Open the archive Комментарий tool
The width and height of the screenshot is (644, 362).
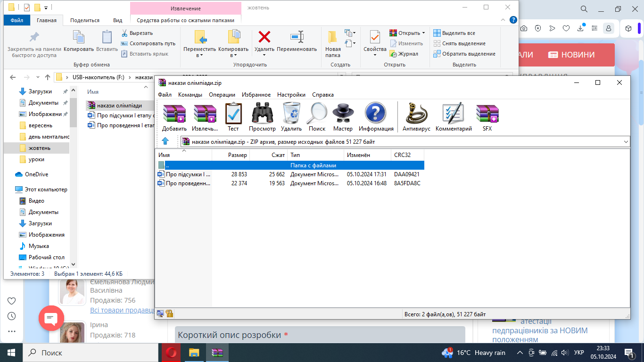[454, 117]
